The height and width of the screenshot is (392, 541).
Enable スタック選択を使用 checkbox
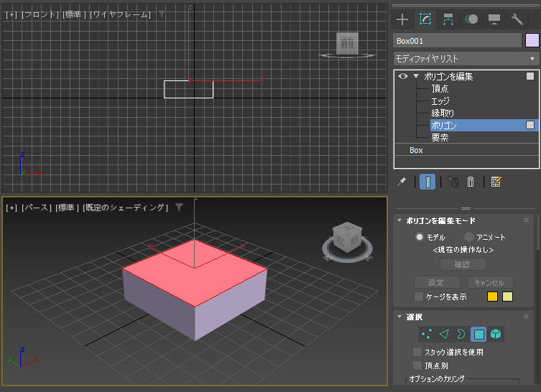point(417,352)
